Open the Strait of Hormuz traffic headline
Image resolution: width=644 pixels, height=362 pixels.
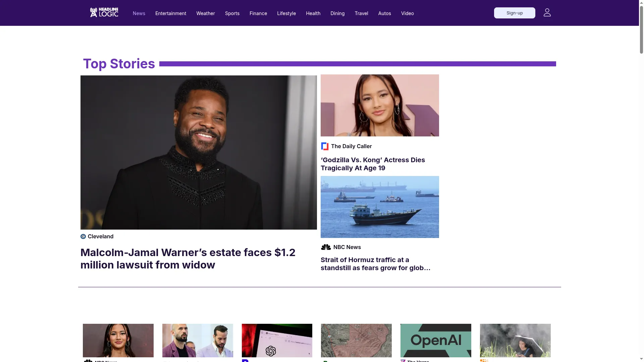coord(375,264)
